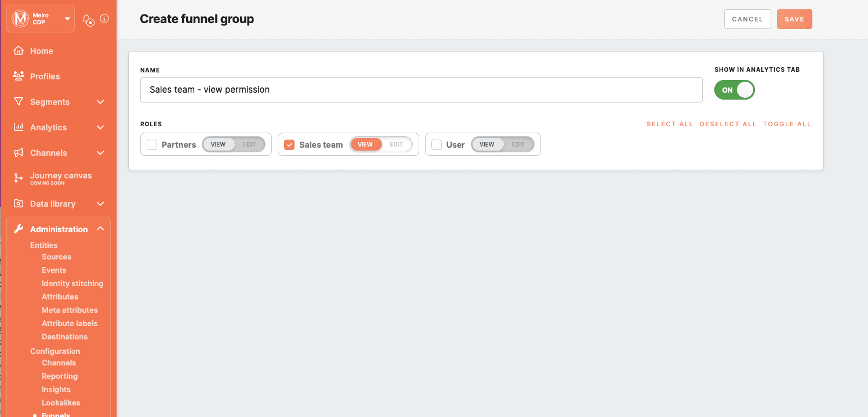This screenshot has width=868, height=417.
Task: Check the Partners role checkbox
Action: (x=152, y=144)
